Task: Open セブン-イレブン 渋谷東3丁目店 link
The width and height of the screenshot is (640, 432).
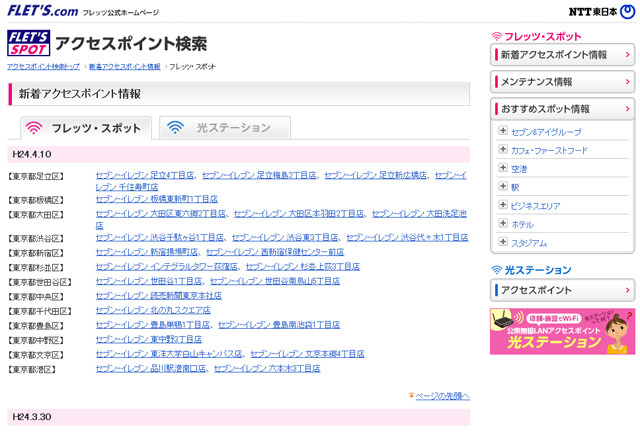Action: [x=285, y=238]
